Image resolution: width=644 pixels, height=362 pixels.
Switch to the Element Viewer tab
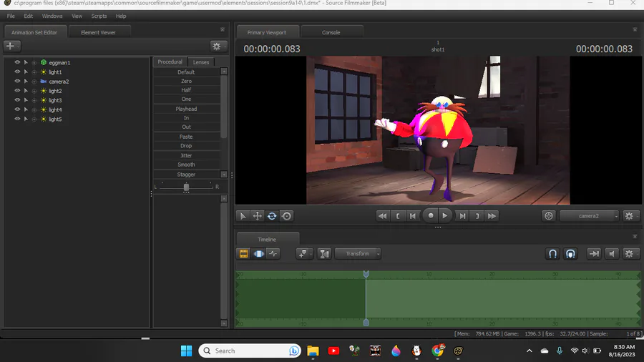tap(98, 32)
